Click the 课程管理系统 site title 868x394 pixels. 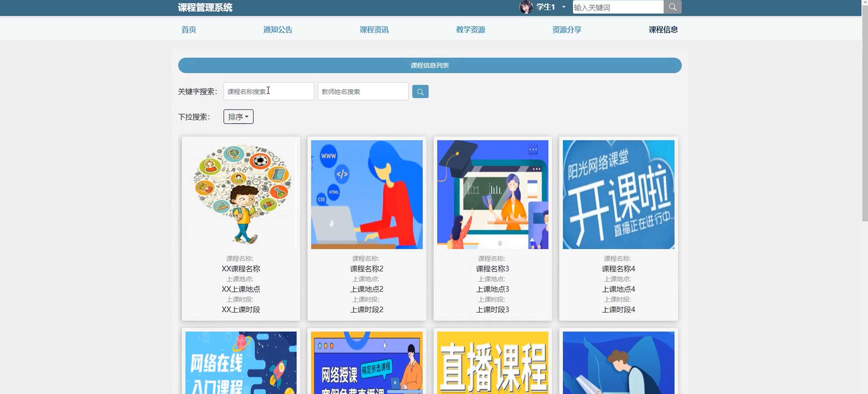pyautogui.click(x=205, y=8)
